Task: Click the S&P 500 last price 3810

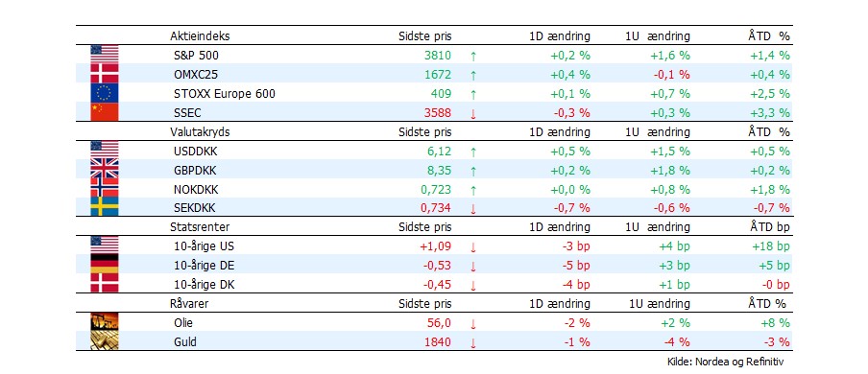Action: point(439,56)
